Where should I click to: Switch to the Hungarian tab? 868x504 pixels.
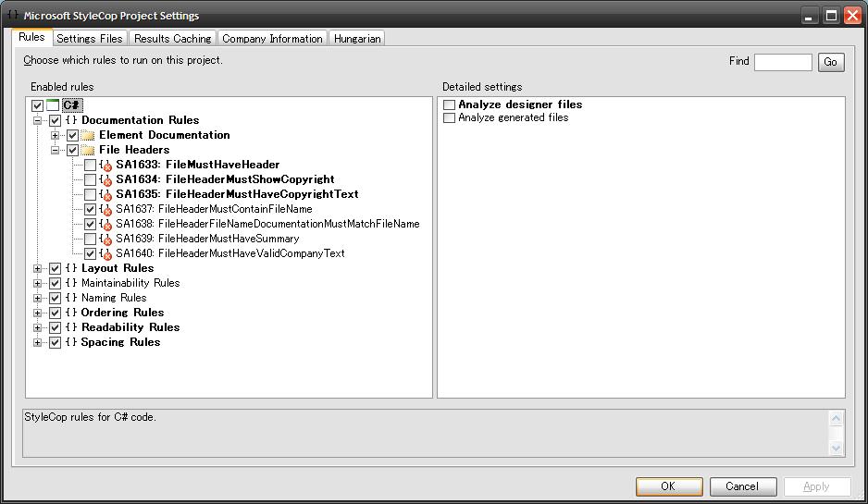(x=357, y=38)
